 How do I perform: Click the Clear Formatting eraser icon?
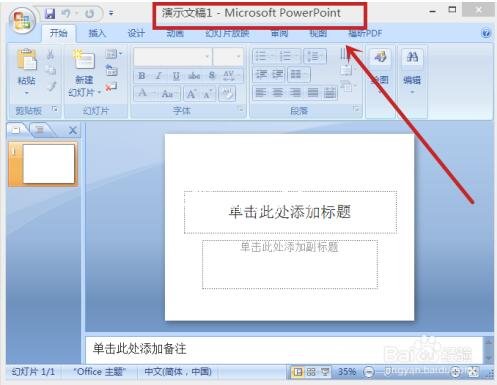click(227, 94)
